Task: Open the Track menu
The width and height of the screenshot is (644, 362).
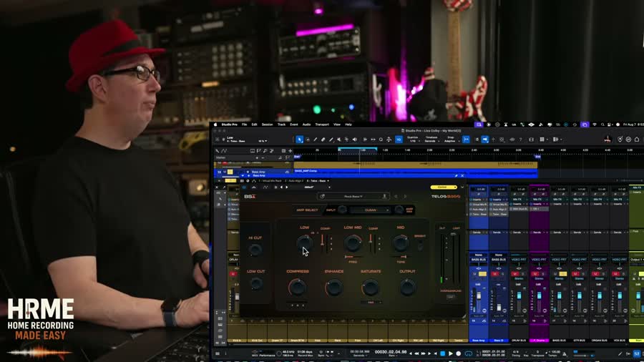Action: [281, 124]
